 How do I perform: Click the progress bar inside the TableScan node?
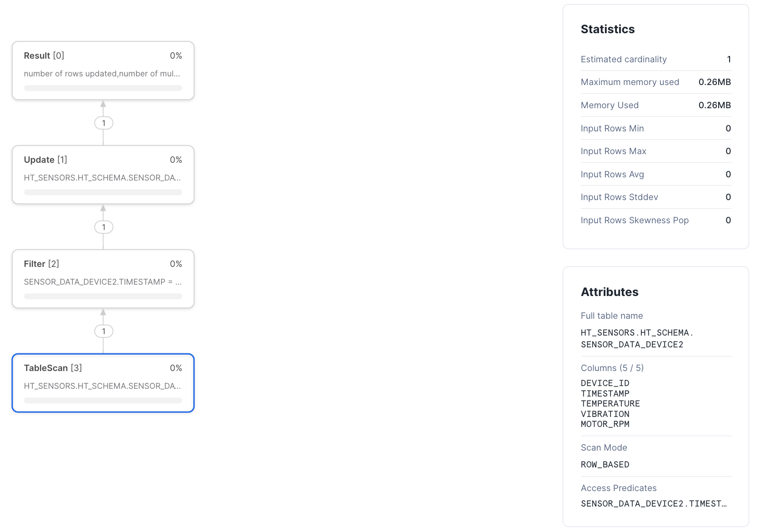click(103, 400)
